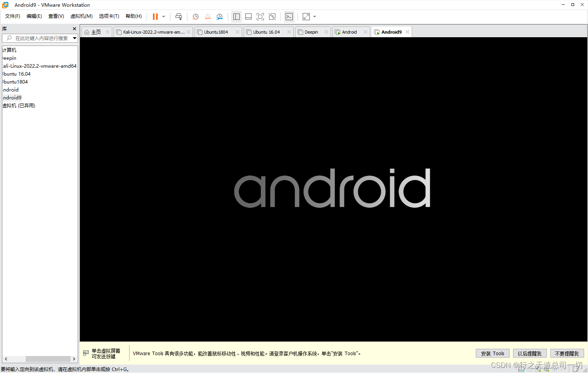Click the library search input field
Viewport: 588px width, 373px height.
40,38
